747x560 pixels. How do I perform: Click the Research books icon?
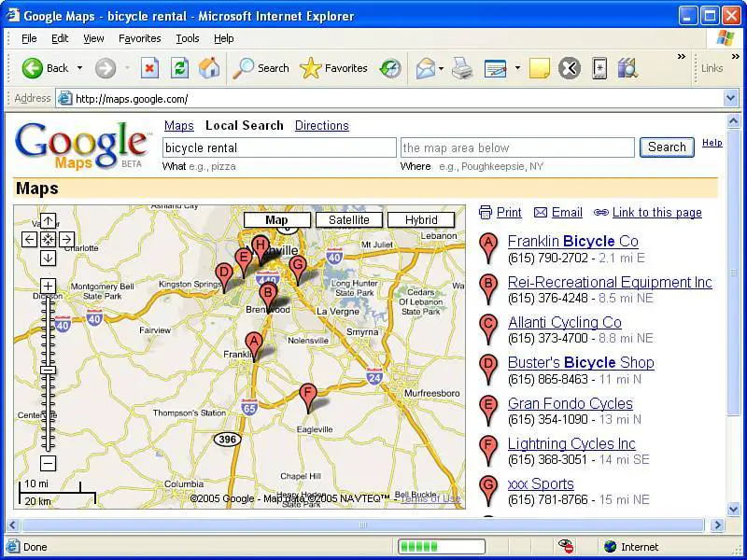(x=627, y=68)
